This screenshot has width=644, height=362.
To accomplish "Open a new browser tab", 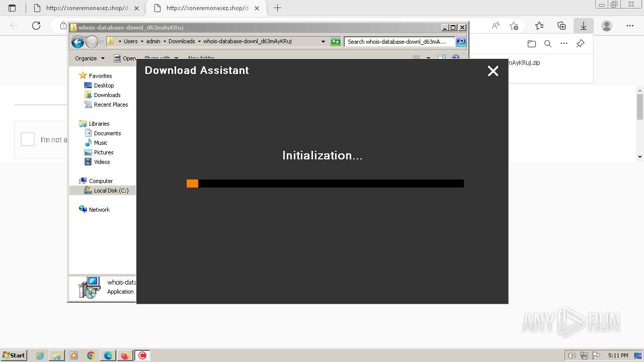I will [277, 8].
